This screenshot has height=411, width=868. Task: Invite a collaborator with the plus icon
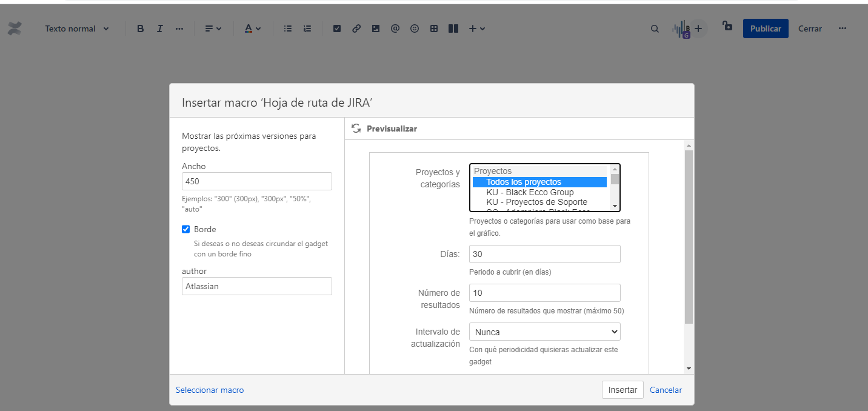pos(698,28)
